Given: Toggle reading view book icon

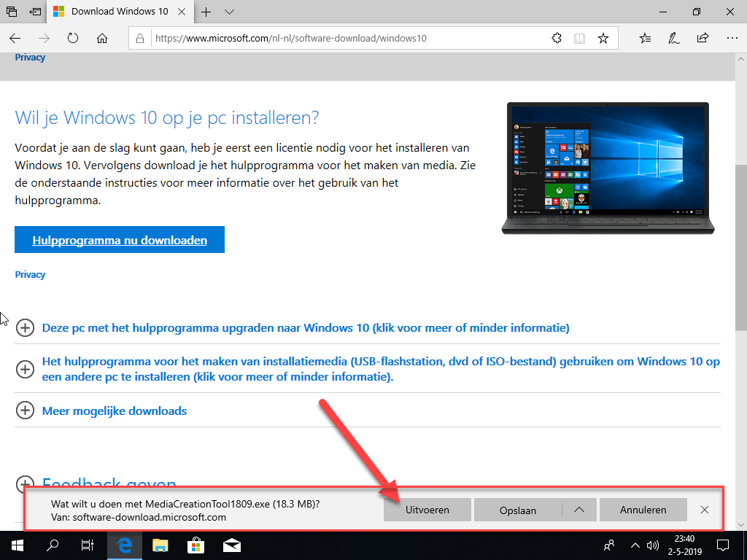Looking at the screenshot, I should click(x=579, y=38).
